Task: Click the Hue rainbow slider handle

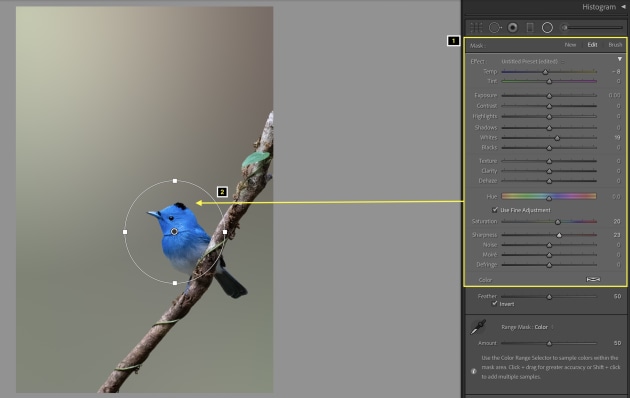Action: (549, 198)
